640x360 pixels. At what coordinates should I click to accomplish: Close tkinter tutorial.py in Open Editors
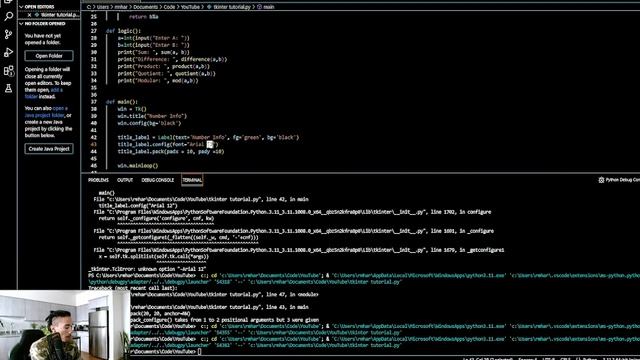pyautogui.click(x=29, y=15)
